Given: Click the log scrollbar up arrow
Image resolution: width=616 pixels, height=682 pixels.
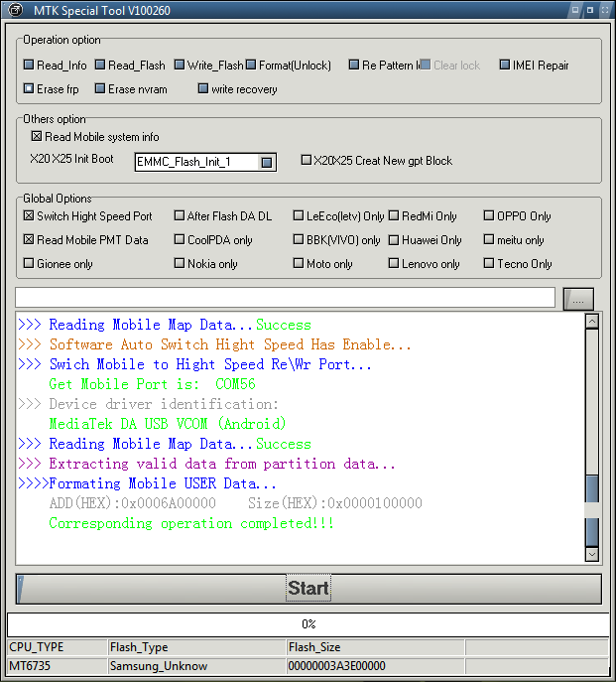Looking at the screenshot, I should click(x=592, y=322).
